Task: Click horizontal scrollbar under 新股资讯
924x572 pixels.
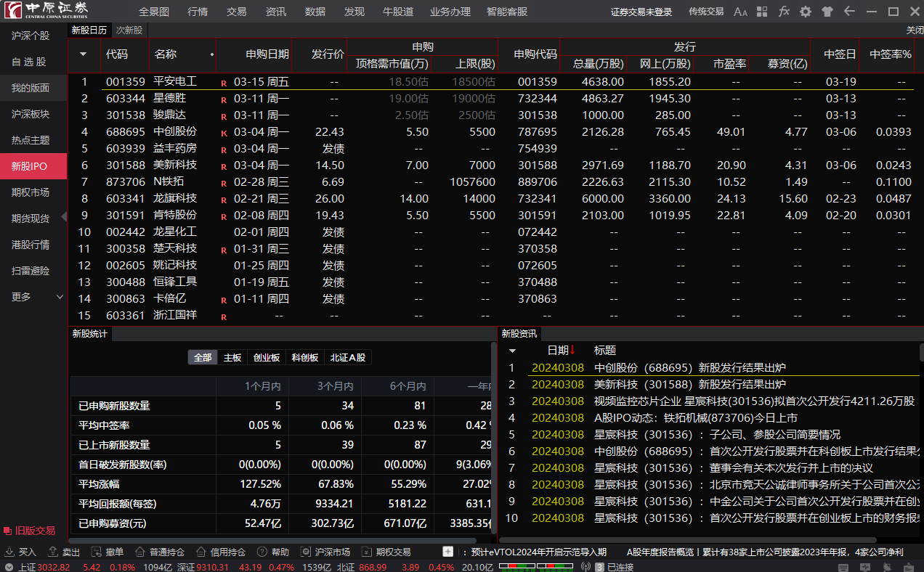Action: [688, 540]
